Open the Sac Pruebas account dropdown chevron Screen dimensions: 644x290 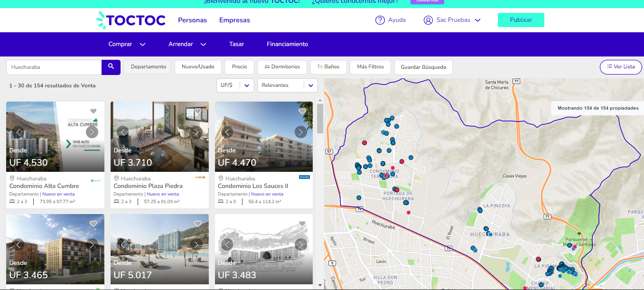click(x=478, y=20)
